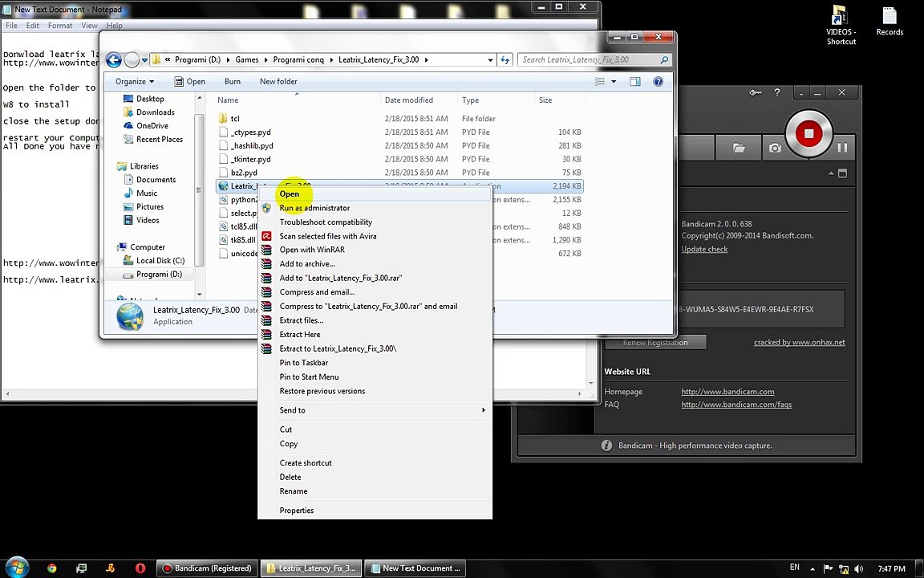Click Explorer forward navigation arrow

(132, 59)
